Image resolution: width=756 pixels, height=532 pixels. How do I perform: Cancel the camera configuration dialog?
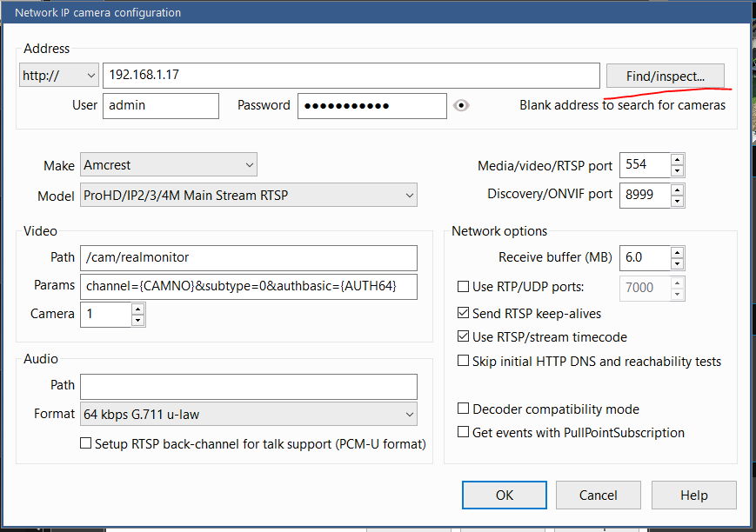(598, 495)
